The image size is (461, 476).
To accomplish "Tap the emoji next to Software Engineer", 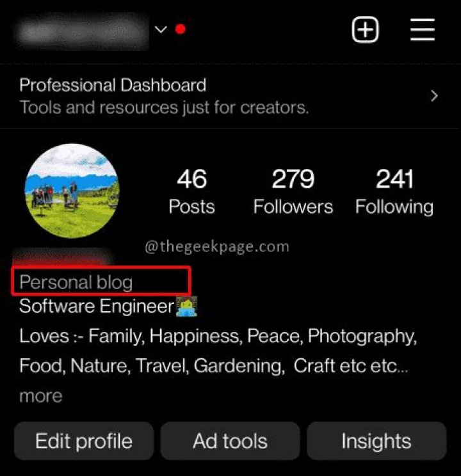I will [186, 306].
